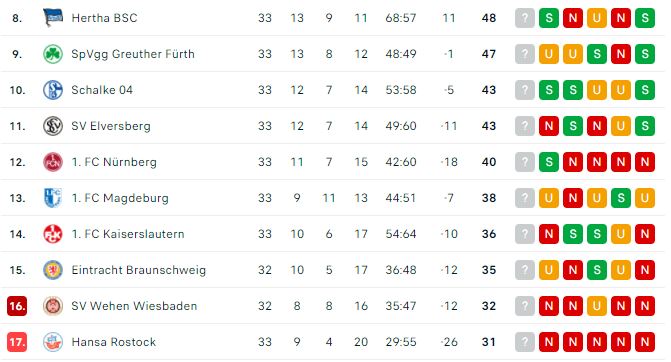The width and height of the screenshot is (671, 362).
Task: Click the Schalke 04 club crest
Action: click(53, 90)
